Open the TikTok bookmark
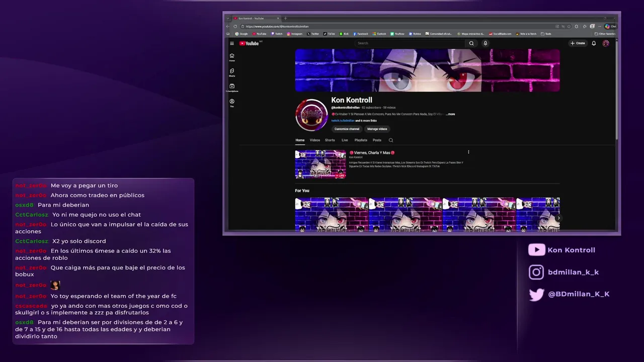This screenshot has height=362, width=644. tap(329, 34)
